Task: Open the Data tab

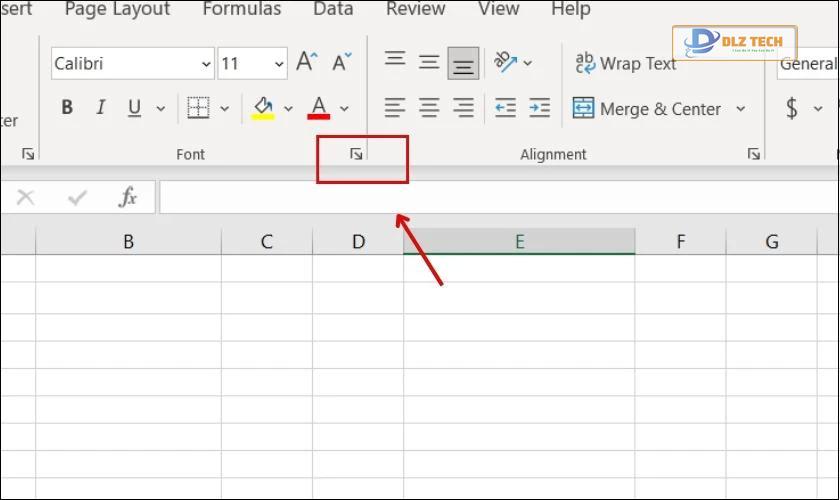Action: tap(333, 9)
